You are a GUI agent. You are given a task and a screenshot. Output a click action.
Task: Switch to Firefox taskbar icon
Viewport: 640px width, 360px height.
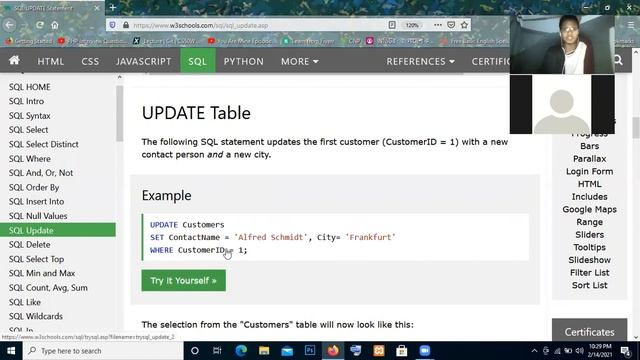pos(333,351)
